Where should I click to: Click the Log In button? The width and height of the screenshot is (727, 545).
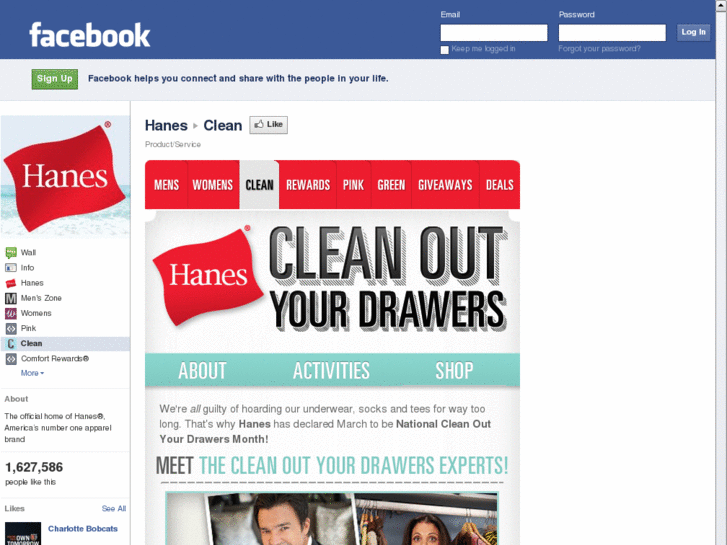(x=693, y=32)
